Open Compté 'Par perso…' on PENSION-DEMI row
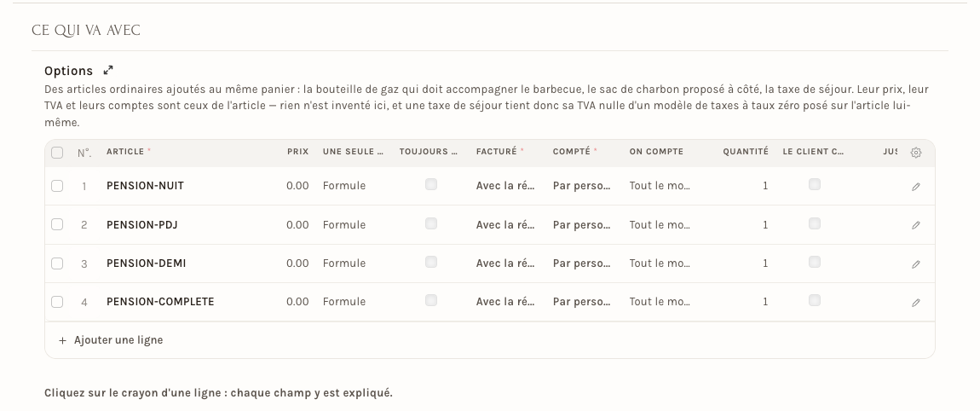The width and height of the screenshot is (980, 411). [581, 263]
